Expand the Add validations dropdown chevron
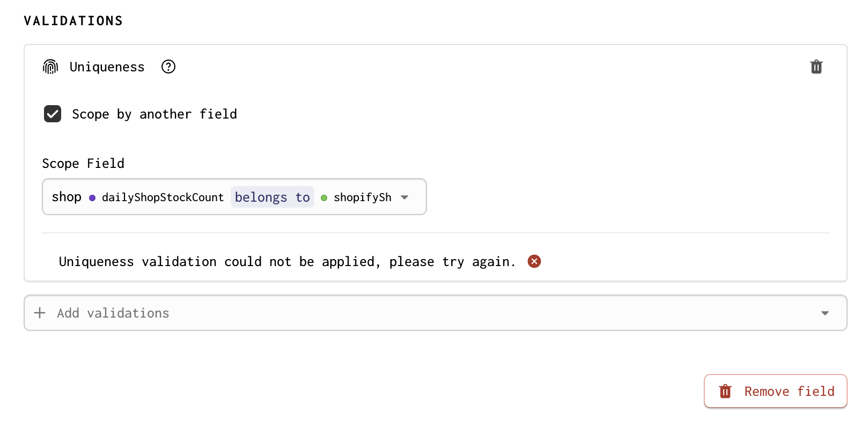 pos(825,313)
